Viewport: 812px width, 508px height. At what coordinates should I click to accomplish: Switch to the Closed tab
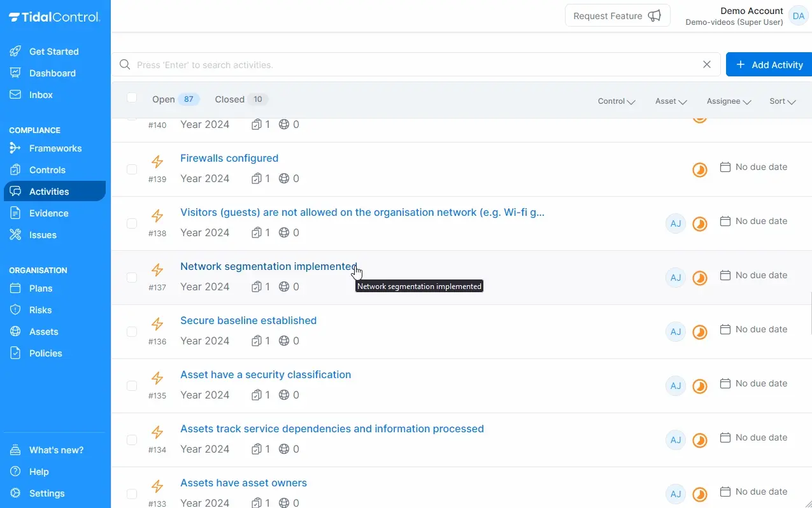[241, 99]
